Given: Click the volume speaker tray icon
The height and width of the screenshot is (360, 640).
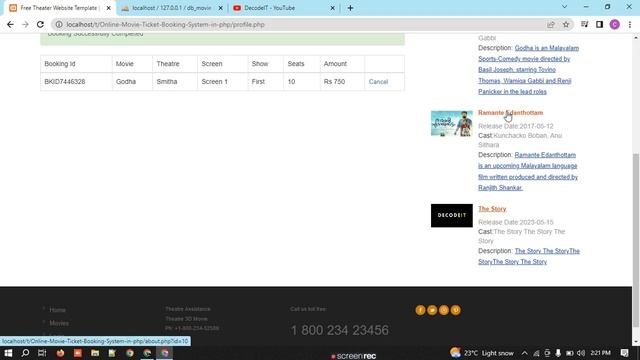Looking at the screenshot, I should [x=581, y=353].
